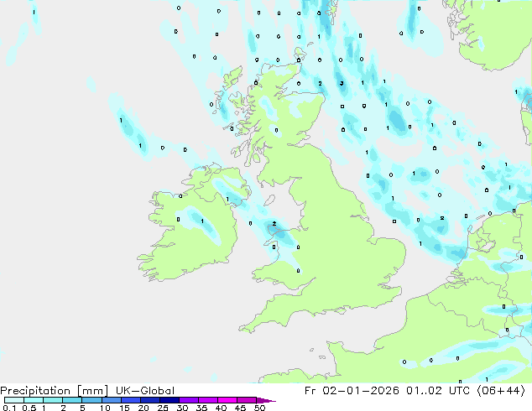This screenshot has width=532, height=411.
Task: Select the '40' legend scale label
Action: (x=221, y=408)
